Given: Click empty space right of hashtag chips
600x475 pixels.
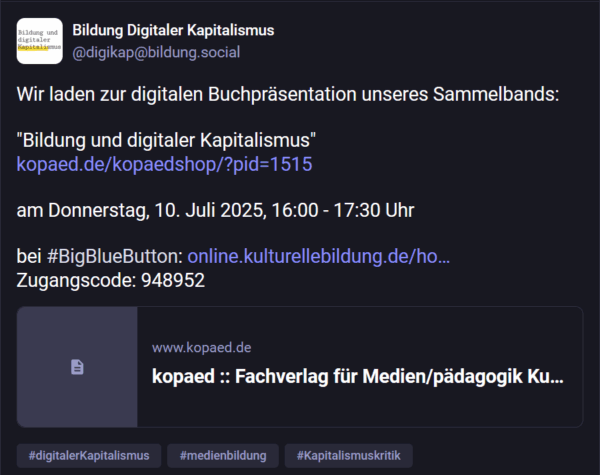Looking at the screenshot, I should pyautogui.click(x=500, y=456).
